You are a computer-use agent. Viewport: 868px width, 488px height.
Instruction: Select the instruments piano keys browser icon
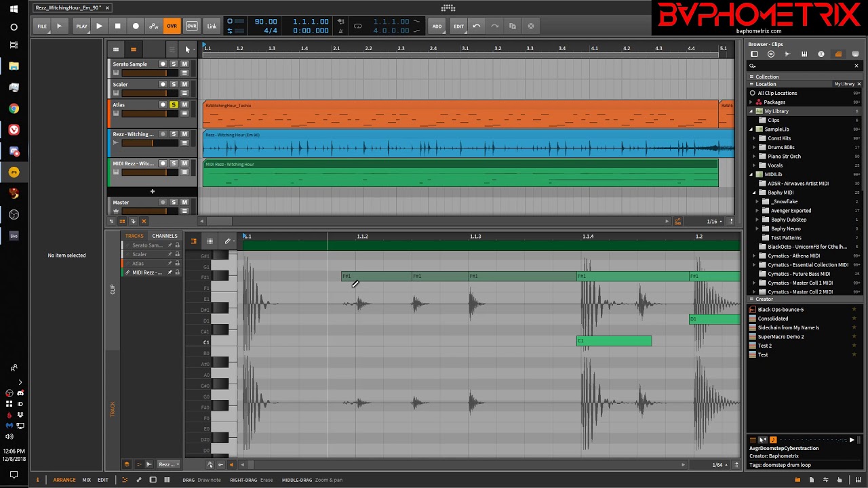[x=804, y=54]
